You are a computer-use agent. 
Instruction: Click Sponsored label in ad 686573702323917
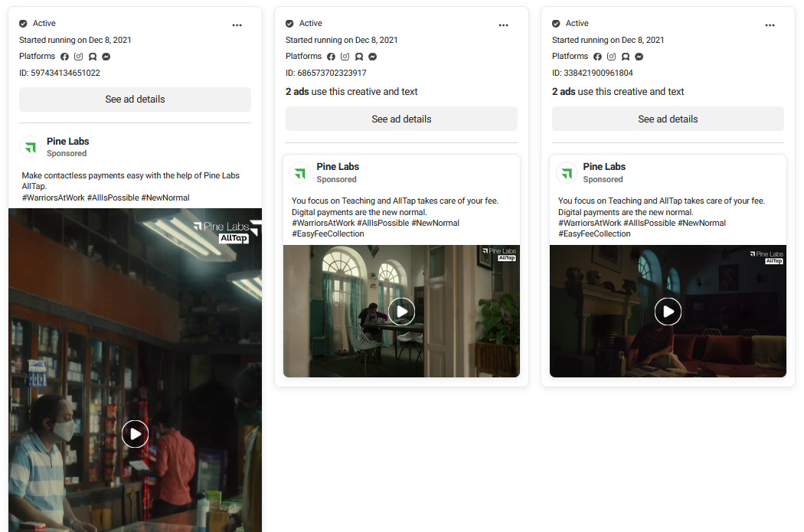[336, 179]
